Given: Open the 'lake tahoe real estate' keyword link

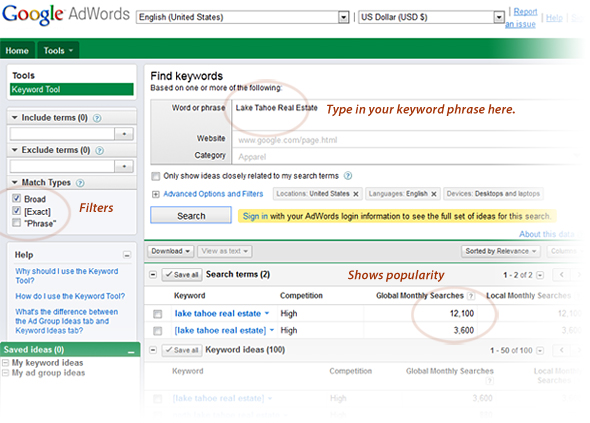Looking at the screenshot, I should click(x=217, y=313).
